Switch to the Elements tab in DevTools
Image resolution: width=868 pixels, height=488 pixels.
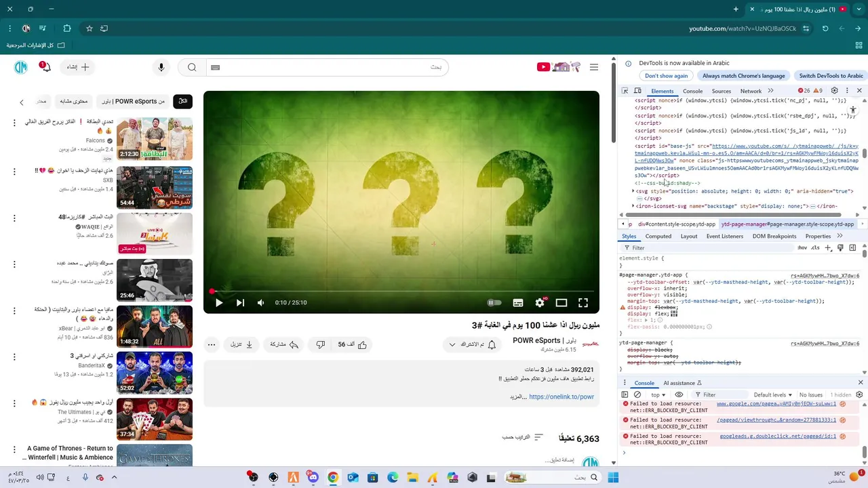click(663, 91)
